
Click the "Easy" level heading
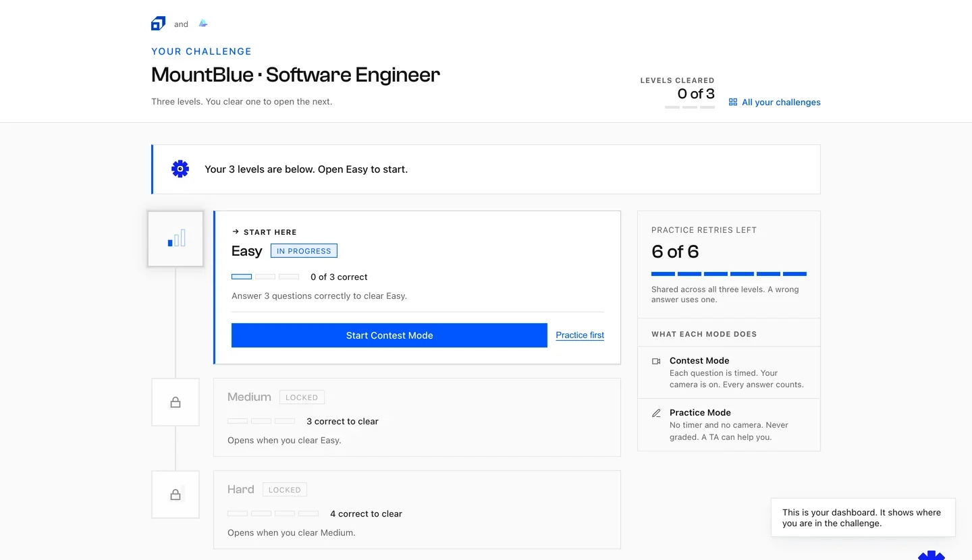[246, 251]
